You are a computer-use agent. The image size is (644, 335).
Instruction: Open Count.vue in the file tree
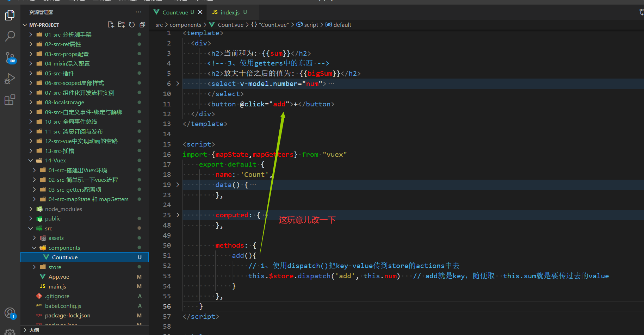(85, 257)
